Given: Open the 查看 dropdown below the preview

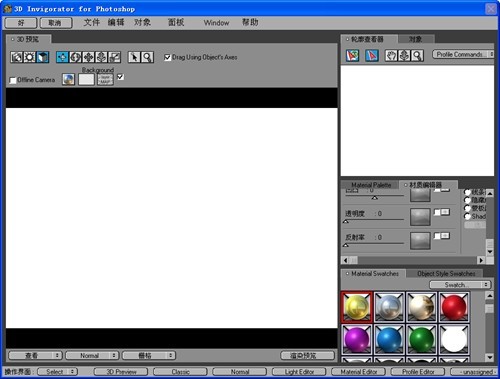Looking at the screenshot, I should click(36, 355).
